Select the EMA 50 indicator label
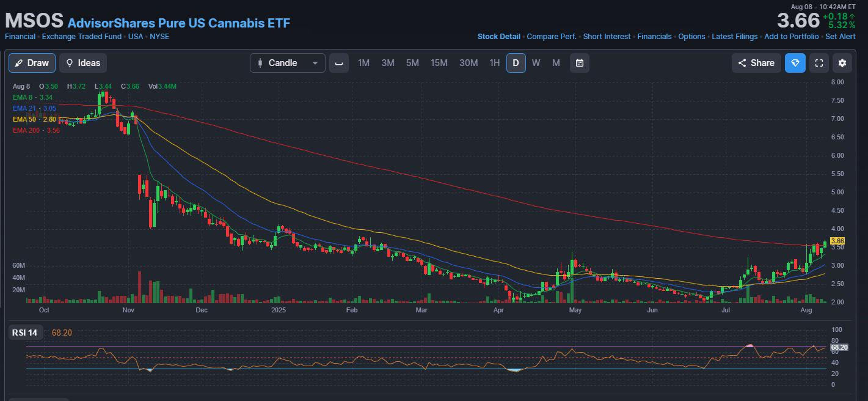The height and width of the screenshot is (401, 868). pyautogui.click(x=34, y=119)
